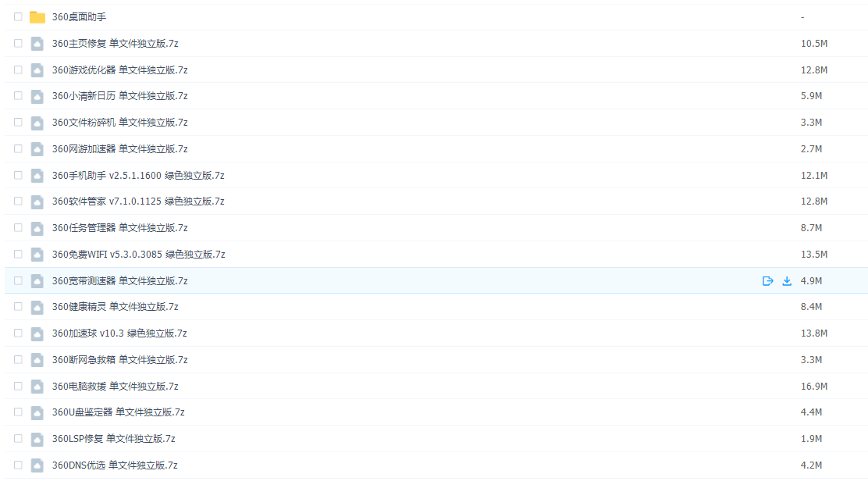Check the 360宽带测速器 row box

point(18,280)
